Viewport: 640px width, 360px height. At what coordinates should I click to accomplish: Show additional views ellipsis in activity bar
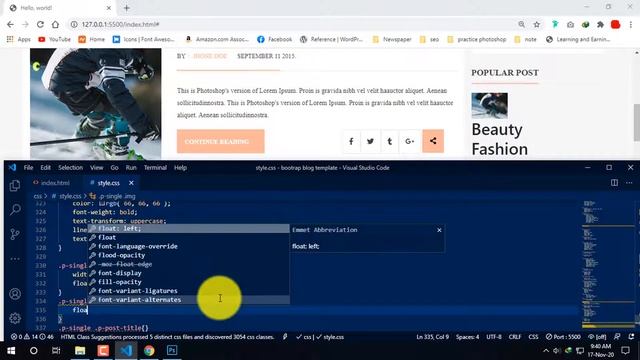tap(15, 259)
